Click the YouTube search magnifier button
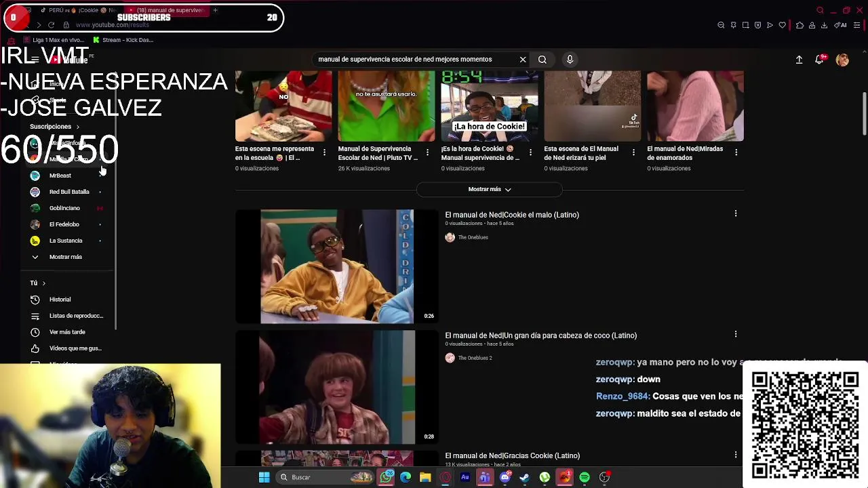Screen dimensions: 868x488 (x=542, y=60)
